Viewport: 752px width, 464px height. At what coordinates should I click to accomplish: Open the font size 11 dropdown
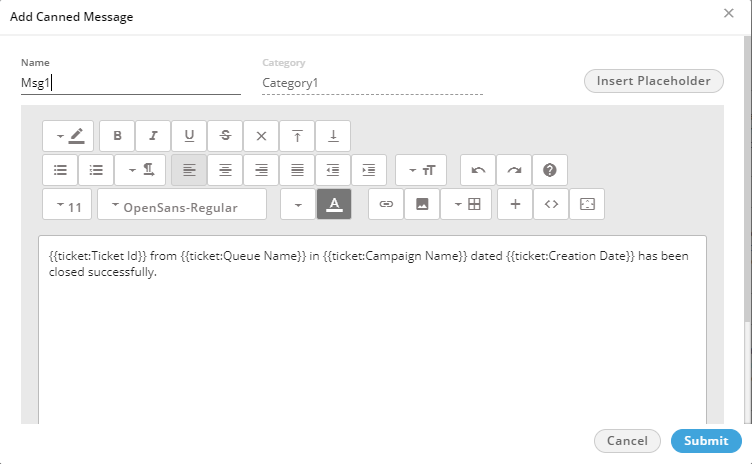pyautogui.click(x=68, y=205)
